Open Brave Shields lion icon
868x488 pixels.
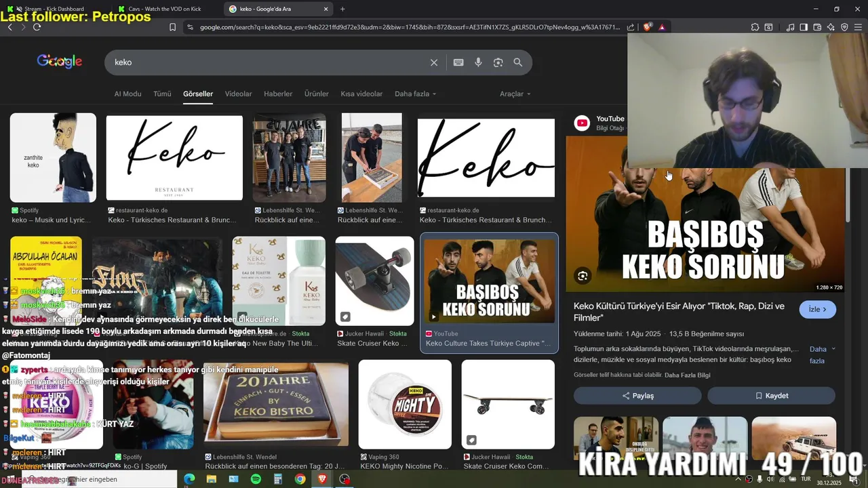[x=648, y=27]
